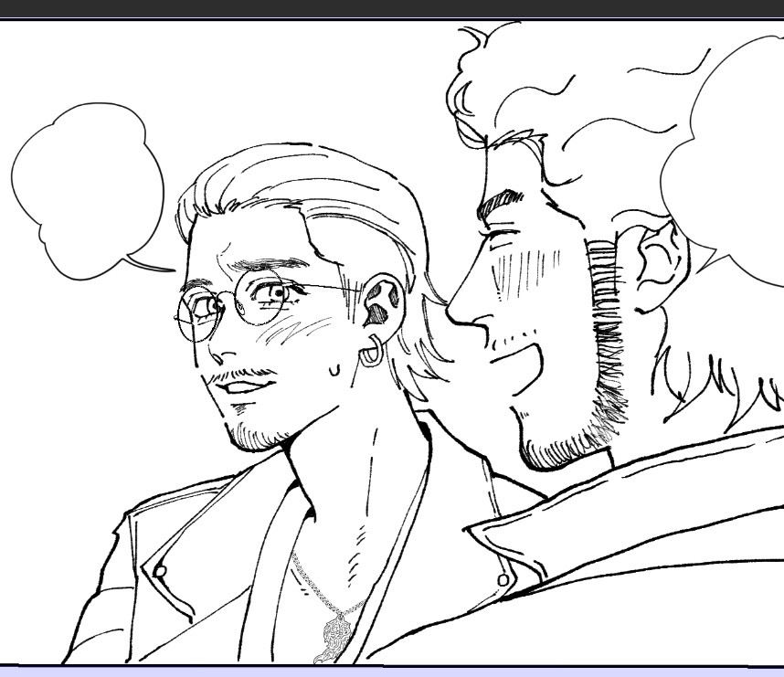Click the hoop earring on the glasses man
This screenshot has width=784, height=677.
(x=370, y=352)
